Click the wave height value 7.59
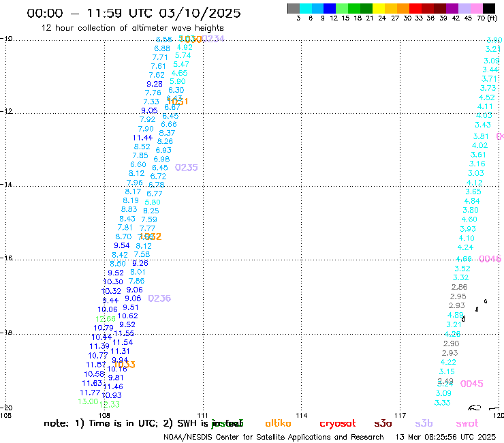The height and width of the screenshot is (443, 504). click(149, 219)
